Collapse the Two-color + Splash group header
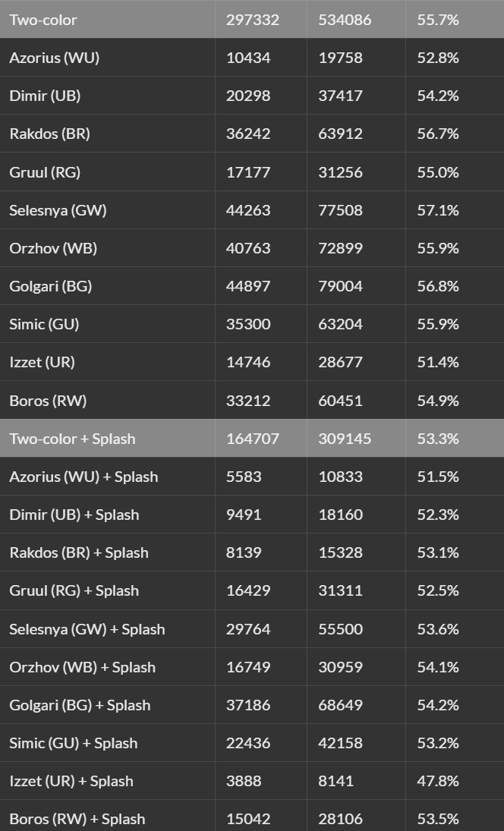Screen dimensions: 504x831 coord(72,439)
